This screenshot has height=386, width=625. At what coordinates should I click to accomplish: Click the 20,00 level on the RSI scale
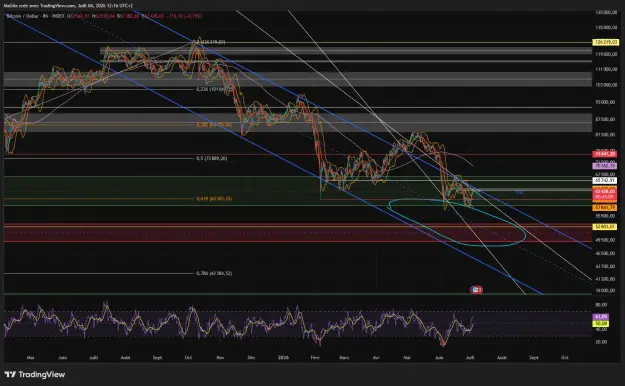[601, 342]
